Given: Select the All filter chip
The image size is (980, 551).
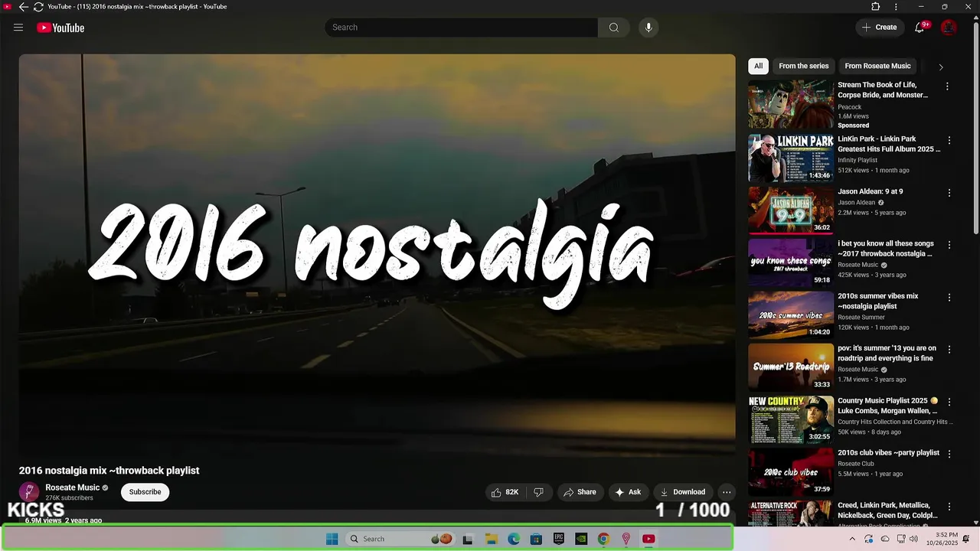Looking at the screenshot, I should pos(758,66).
